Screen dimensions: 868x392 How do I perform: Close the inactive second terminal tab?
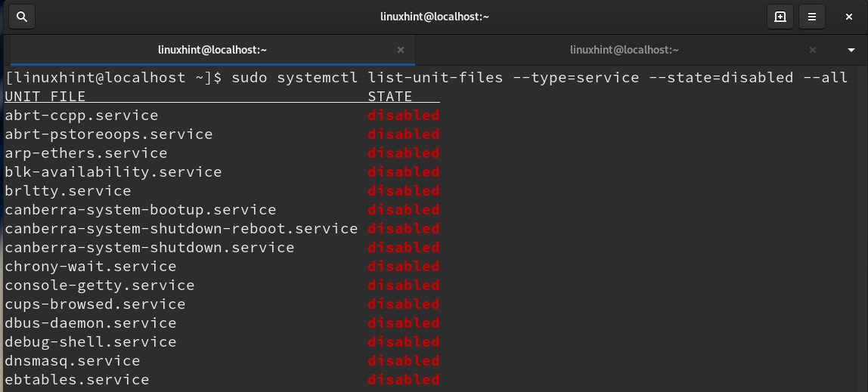coord(814,50)
